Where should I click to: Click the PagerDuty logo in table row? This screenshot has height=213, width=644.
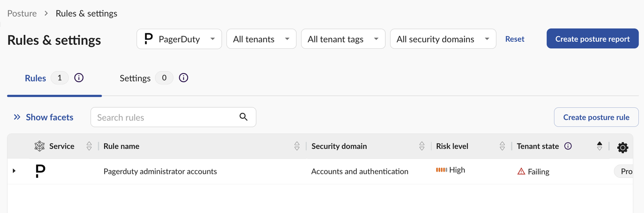coord(40,171)
